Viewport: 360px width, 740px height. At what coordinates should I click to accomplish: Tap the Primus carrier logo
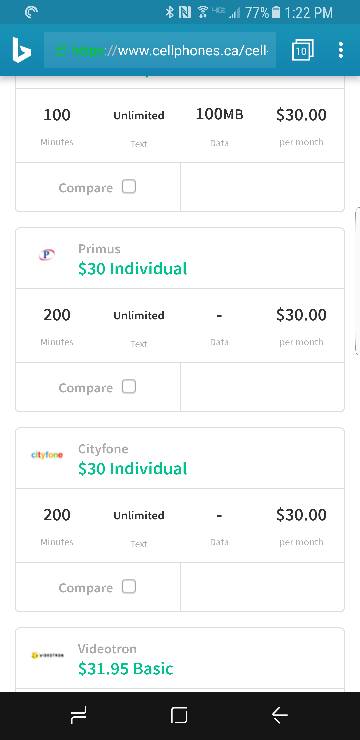(46, 255)
